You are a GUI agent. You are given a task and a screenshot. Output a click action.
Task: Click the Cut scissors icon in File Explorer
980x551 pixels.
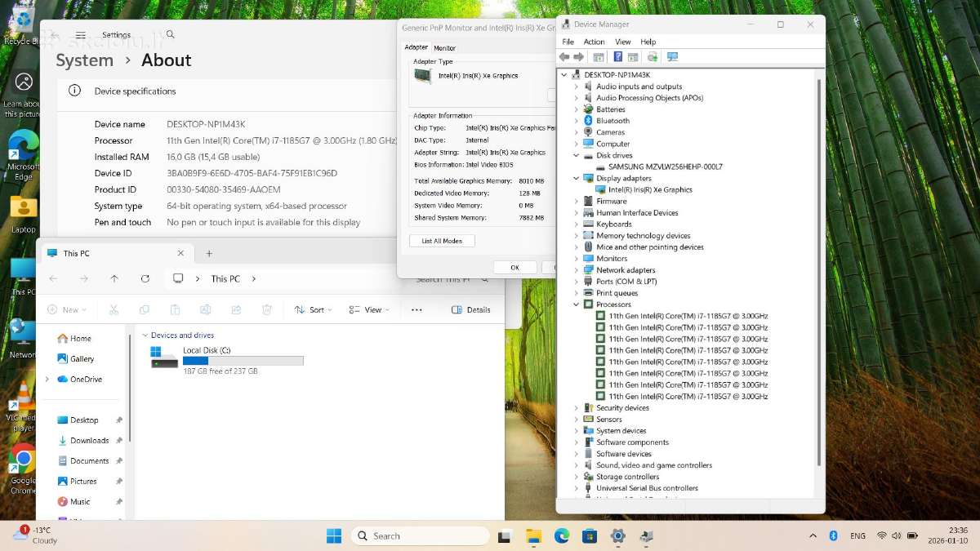pos(114,309)
